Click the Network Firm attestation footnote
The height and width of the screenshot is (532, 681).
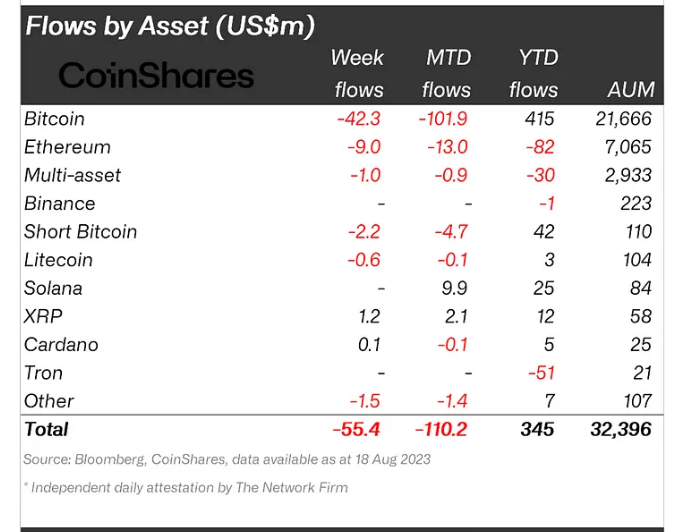189,488
